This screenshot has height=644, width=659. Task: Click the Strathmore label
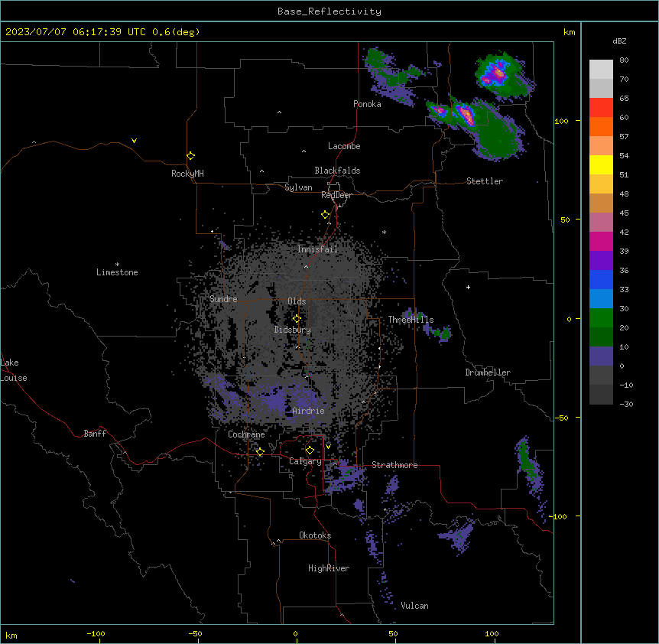[x=394, y=465]
